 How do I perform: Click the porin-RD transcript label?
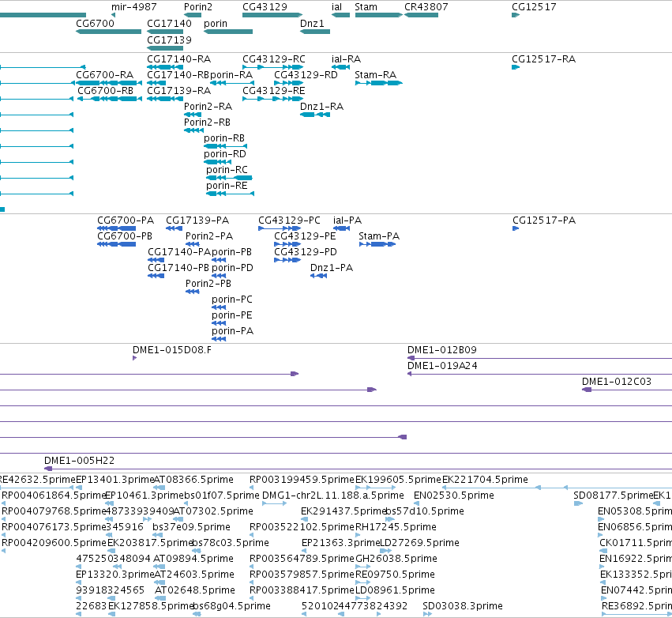pos(225,154)
